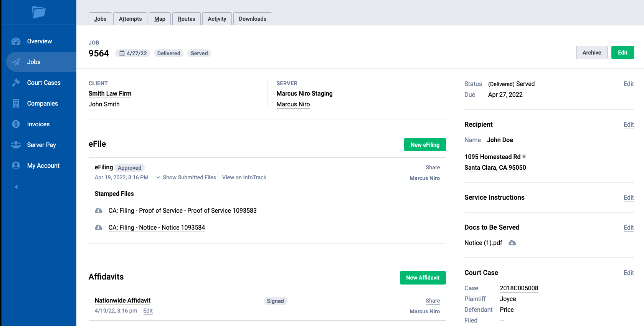Download Notice (1).pdf using cloud icon
Screen dimensions: 644x326
pos(512,243)
